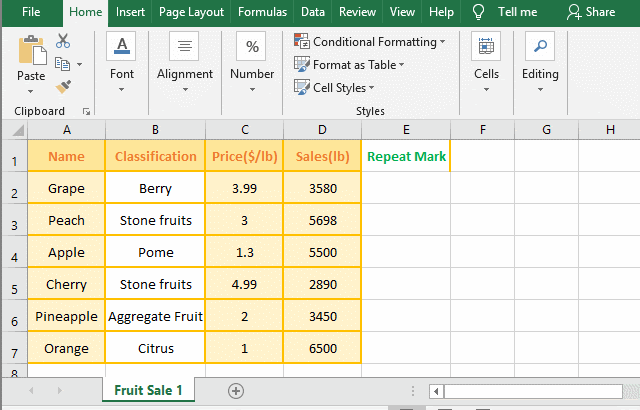Click the Copy icon

[62, 64]
